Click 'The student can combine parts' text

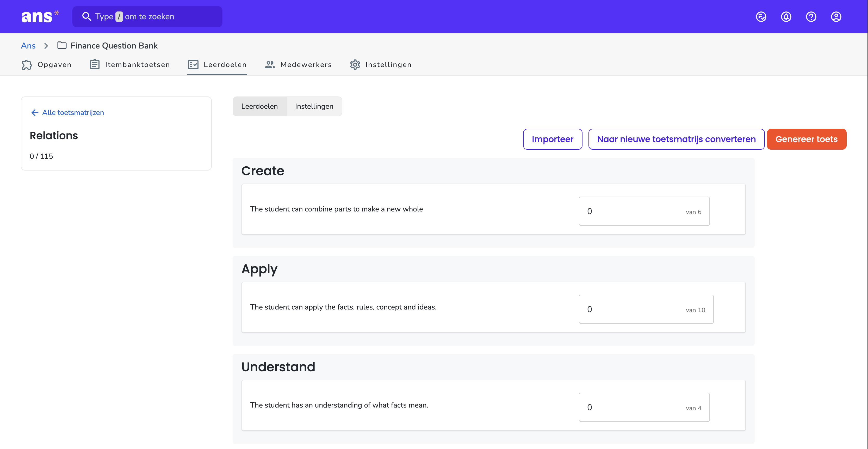point(336,209)
